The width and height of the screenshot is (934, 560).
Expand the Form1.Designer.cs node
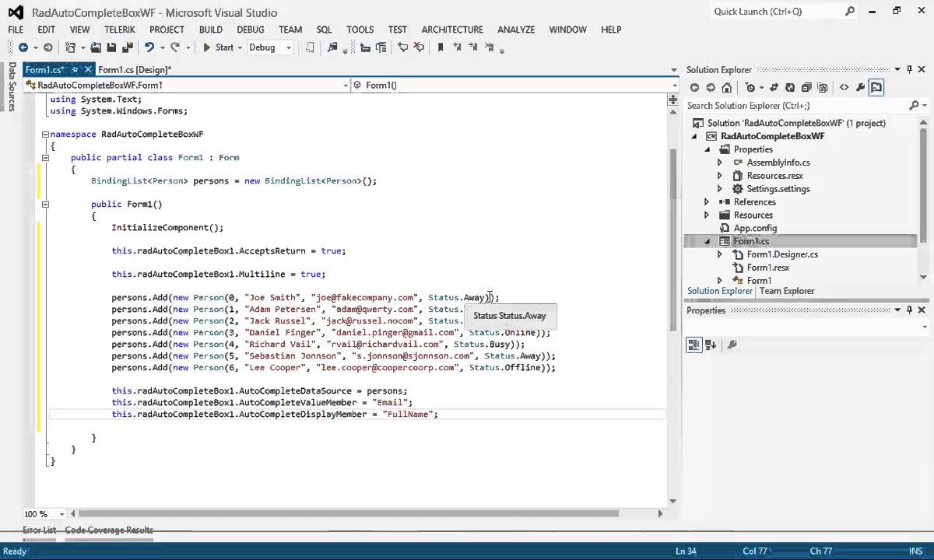click(x=720, y=254)
